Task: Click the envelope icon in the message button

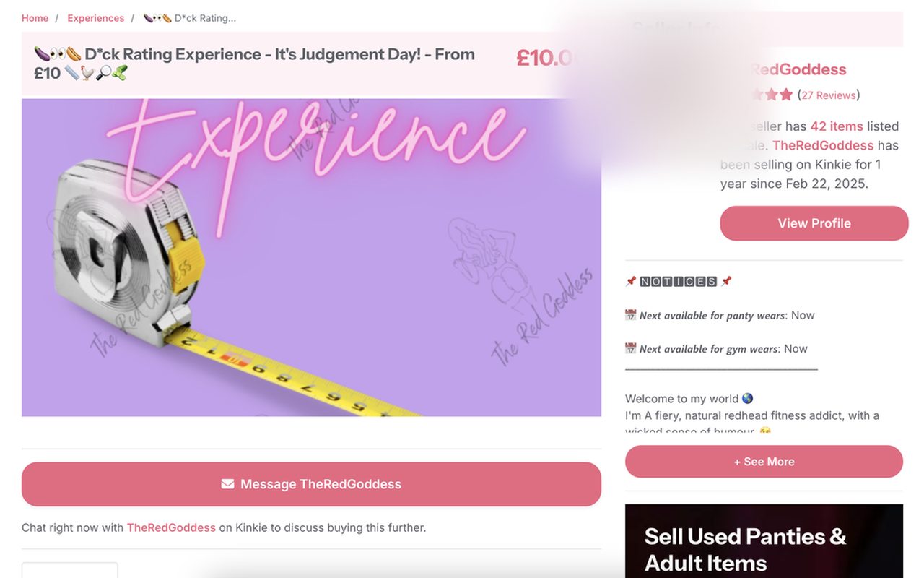Action: [227, 484]
